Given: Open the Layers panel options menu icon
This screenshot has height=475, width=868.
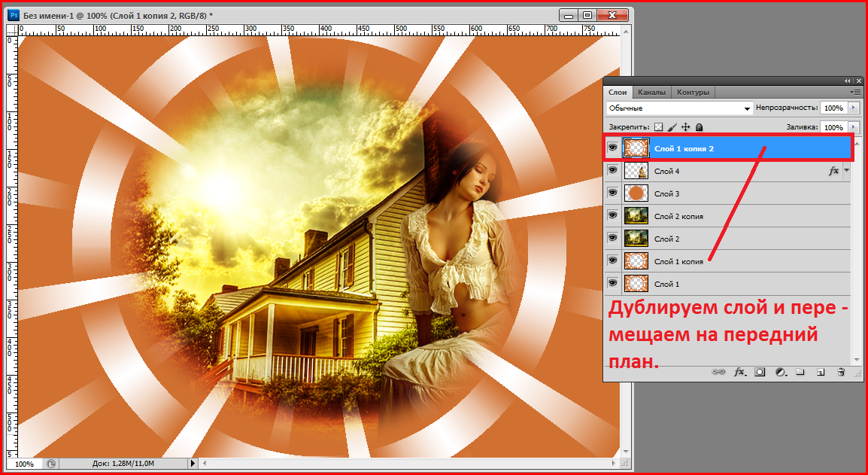Looking at the screenshot, I should coord(856,92).
